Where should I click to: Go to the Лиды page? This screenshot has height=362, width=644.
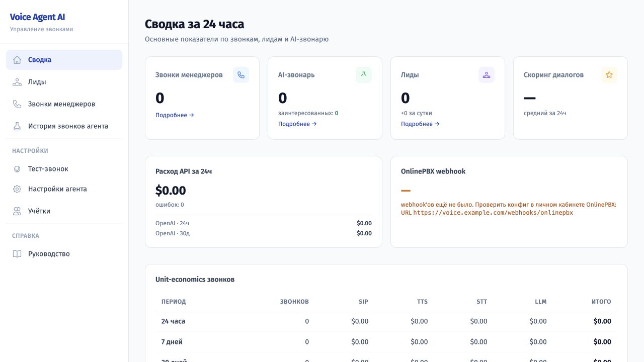(64, 82)
